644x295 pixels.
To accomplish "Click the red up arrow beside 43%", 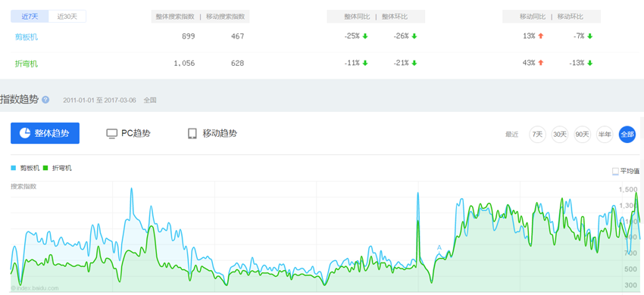I will click(x=540, y=64).
